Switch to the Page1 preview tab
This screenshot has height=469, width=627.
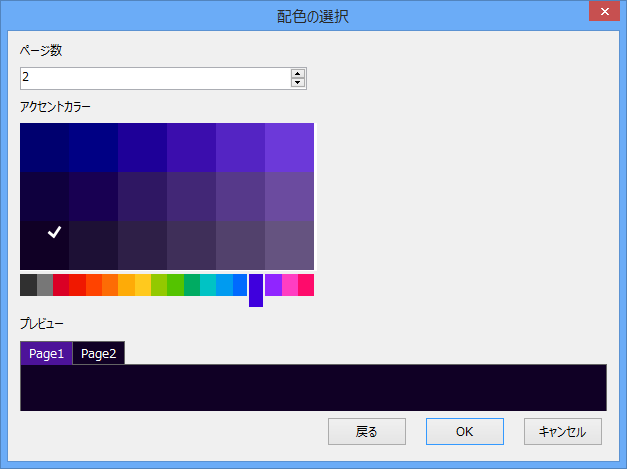pyautogui.click(x=46, y=354)
